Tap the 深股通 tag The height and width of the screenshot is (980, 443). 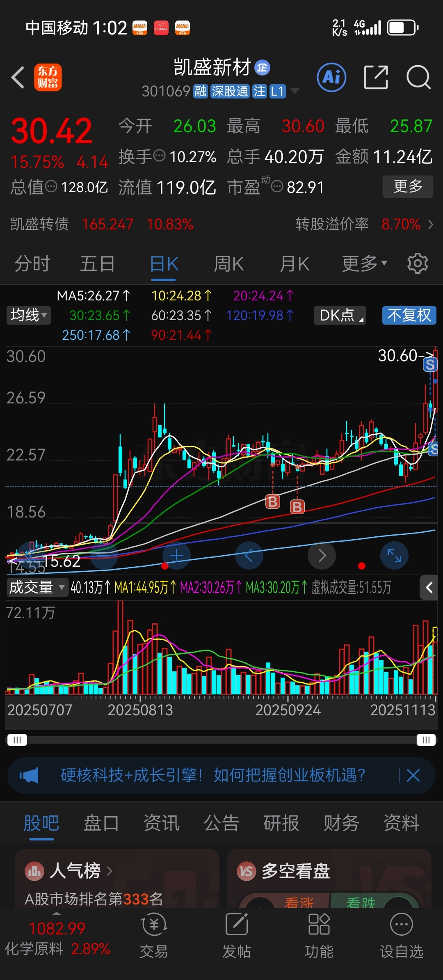tap(230, 91)
